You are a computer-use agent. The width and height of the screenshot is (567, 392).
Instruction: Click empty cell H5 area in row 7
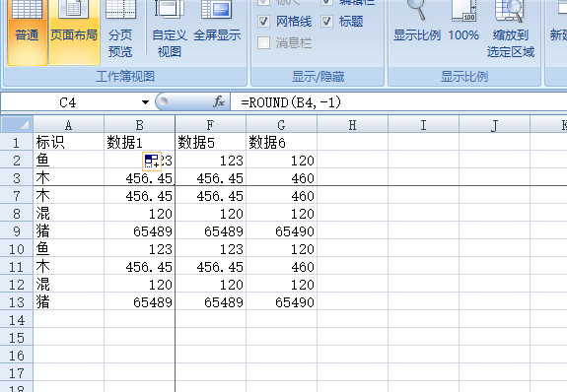tap(353, 195)
